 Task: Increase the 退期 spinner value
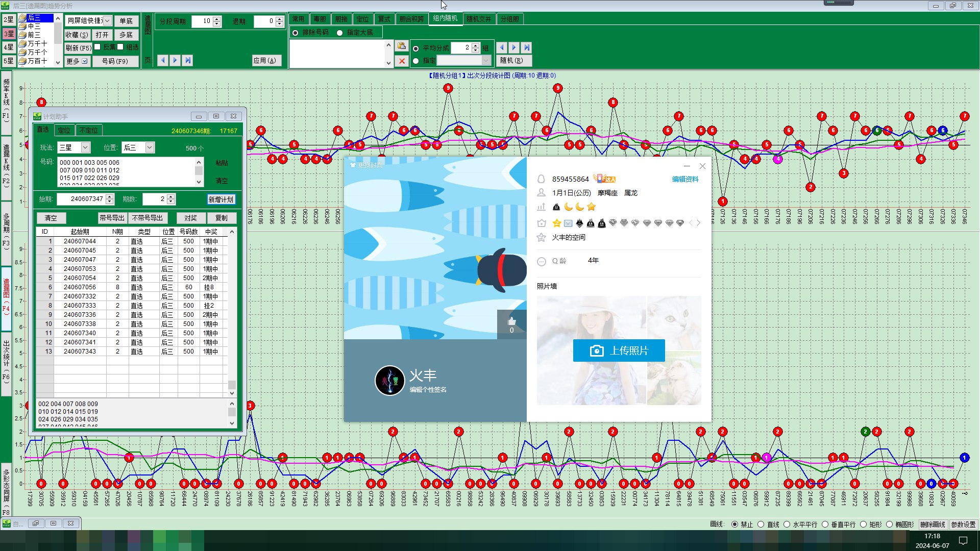(x=279, y=19)
